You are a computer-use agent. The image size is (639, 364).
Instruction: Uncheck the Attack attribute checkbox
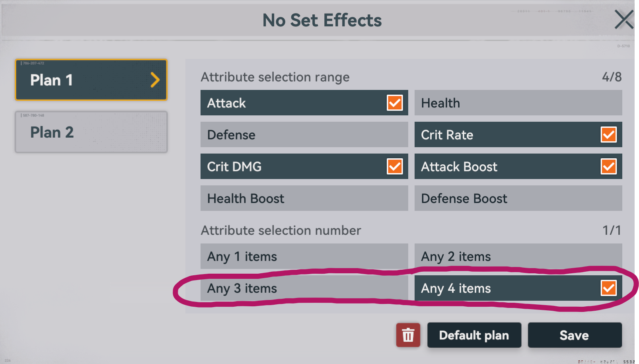[x=395, y=103]
